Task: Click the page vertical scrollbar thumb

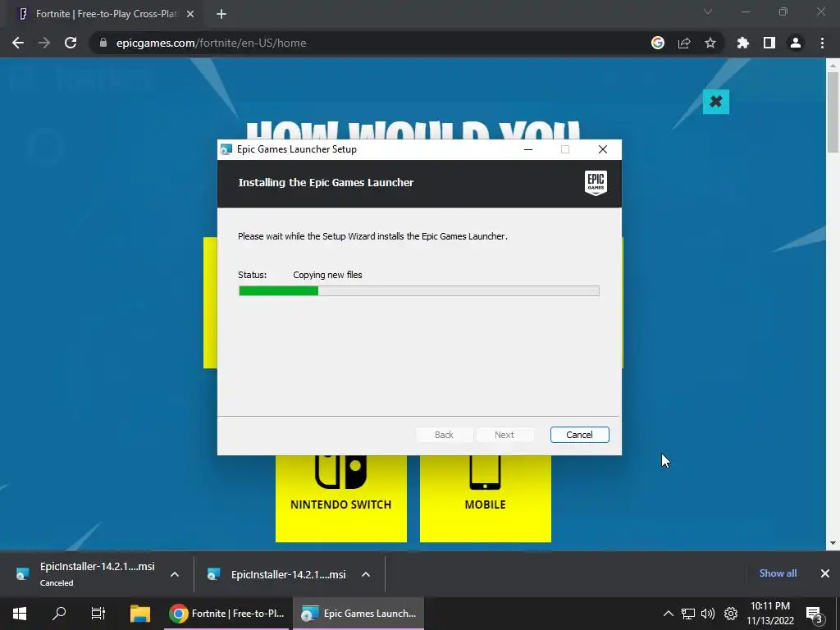Action: [833, 112]
